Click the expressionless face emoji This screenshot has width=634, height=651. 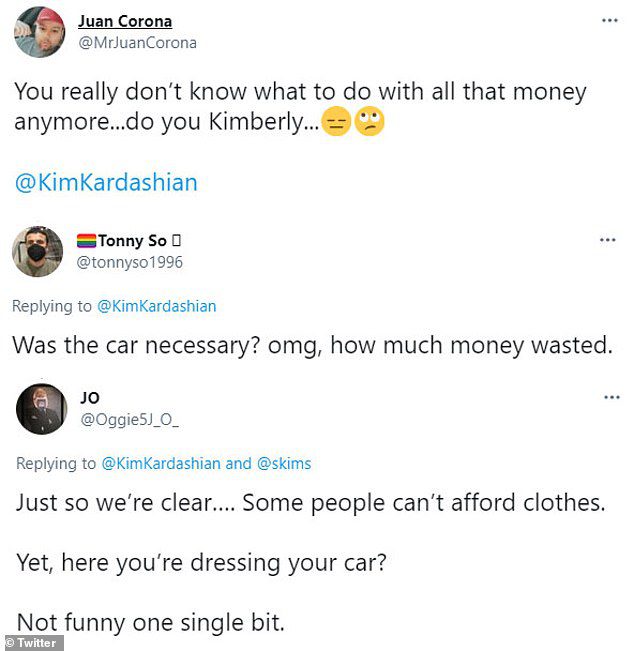pos(336,122)
